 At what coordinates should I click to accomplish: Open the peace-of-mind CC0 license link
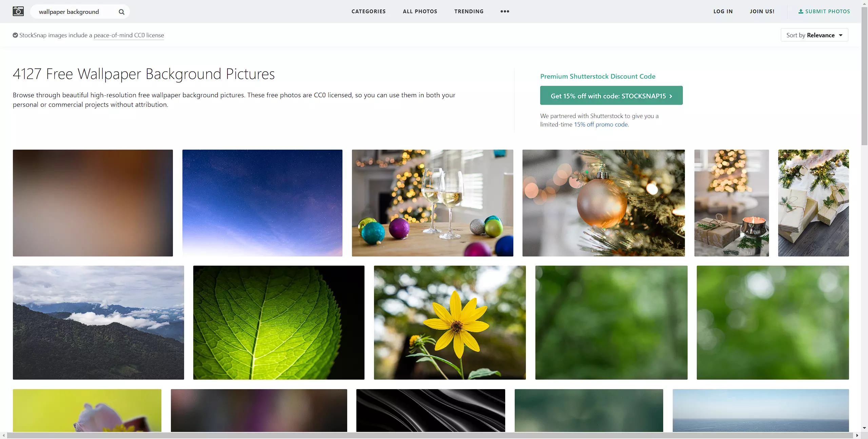coord(129,35)
